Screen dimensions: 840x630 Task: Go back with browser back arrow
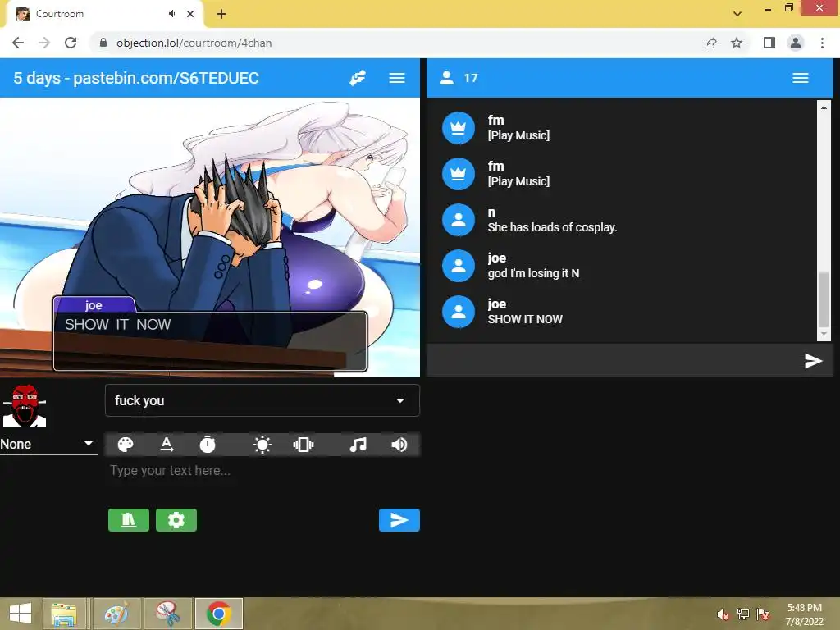(x=18, y=43)
